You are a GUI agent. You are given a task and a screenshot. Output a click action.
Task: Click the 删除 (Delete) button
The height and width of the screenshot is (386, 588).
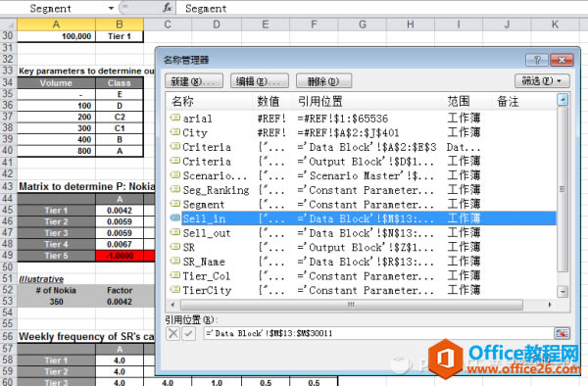(x=323, y=81)
